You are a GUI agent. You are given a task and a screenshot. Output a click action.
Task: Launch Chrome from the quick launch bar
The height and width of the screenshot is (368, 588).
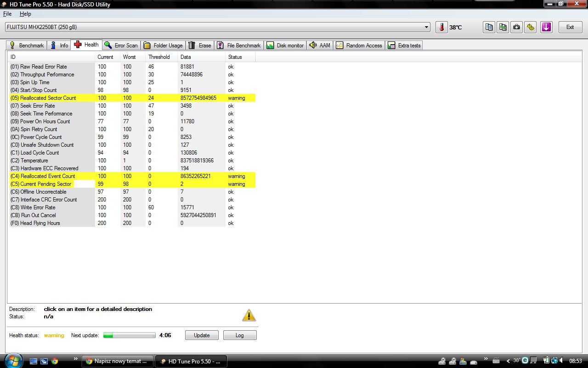55,361
